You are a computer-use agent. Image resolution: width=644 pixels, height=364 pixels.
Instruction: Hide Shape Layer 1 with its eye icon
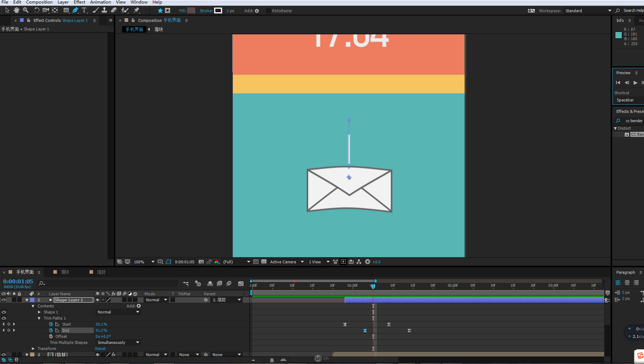pyautogui.click(x=4, y=300)
